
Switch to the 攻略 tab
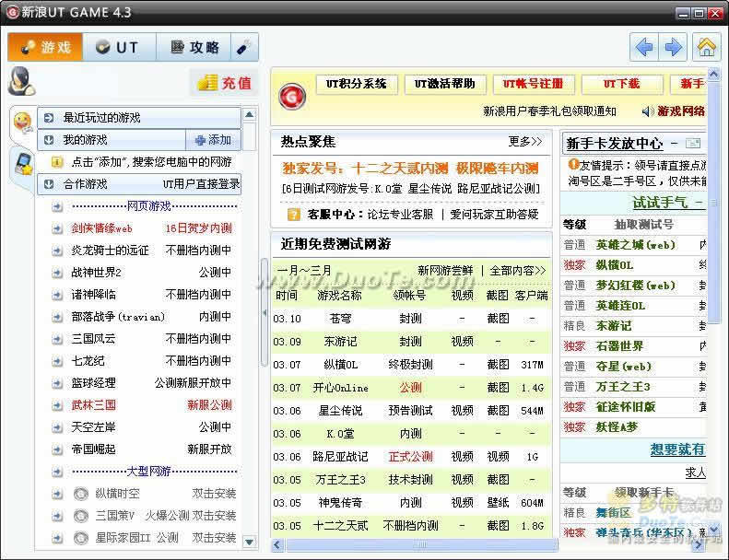point(194,48)
